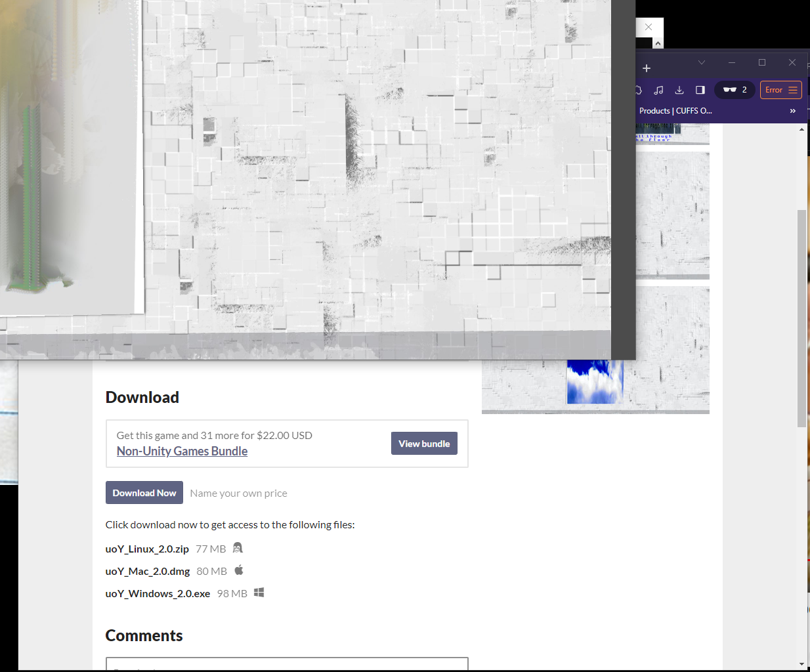The image size is (810, 672).
Task: Focus the comment input field
Action: click(x=287, y=663)
